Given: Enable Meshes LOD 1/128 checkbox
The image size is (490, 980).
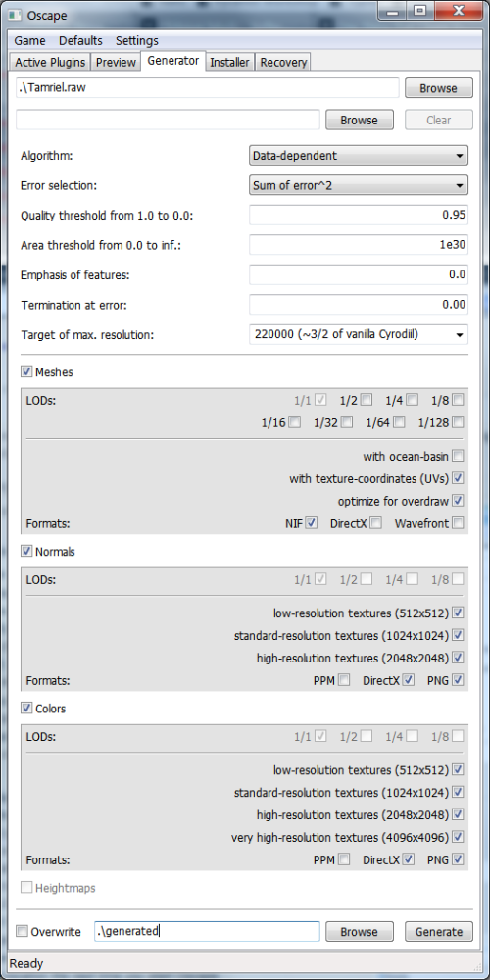Looking at the screenshot, I should [x=458, y=422].
